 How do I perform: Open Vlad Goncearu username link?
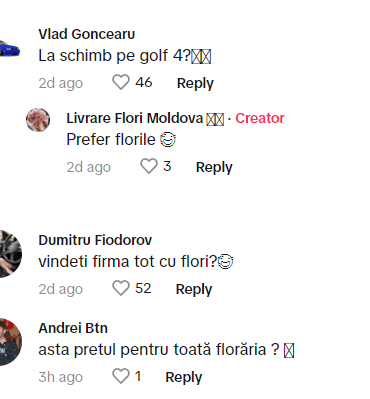click(x=87, y=34)
